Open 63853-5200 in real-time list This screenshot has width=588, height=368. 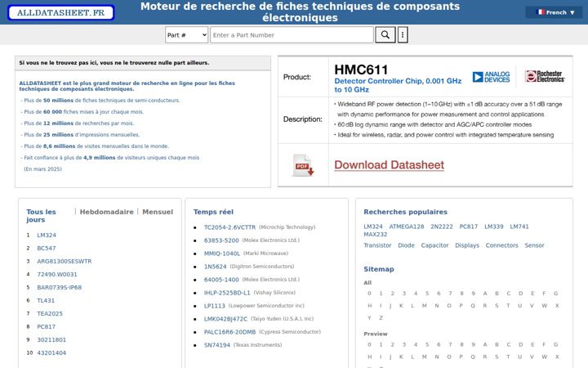click(221, 240)
